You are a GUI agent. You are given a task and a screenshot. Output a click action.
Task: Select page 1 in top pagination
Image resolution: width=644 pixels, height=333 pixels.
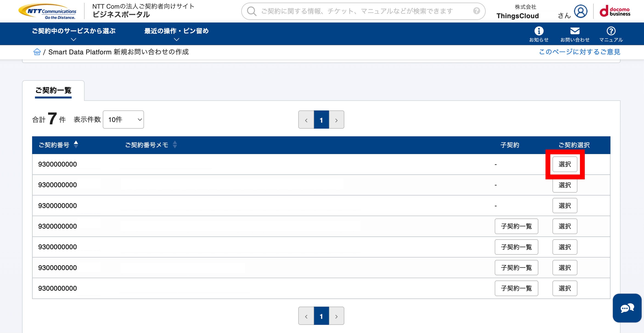click(x=321, y=120)
